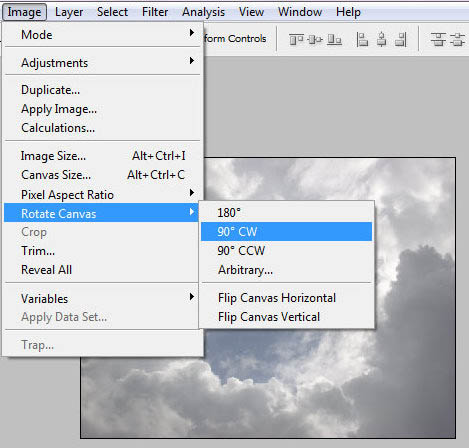Open the Filter menu
Screen dimensions: 469x448
point(155,12)
